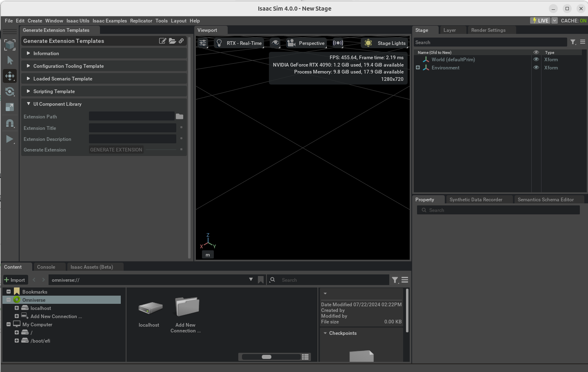Open source script edit icon in template header
This screenshot has width=588, height=372.
[x=162, y=41]
